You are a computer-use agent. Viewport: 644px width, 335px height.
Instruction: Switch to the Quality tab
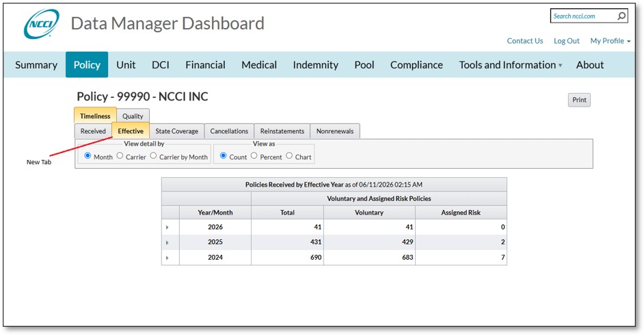[x=133, y=116]
